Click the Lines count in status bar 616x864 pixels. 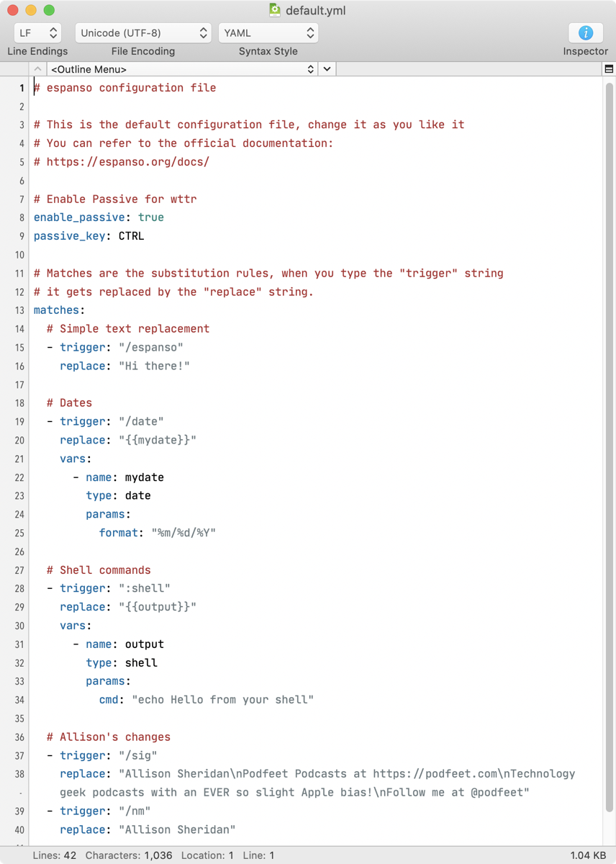click(53, 855)
